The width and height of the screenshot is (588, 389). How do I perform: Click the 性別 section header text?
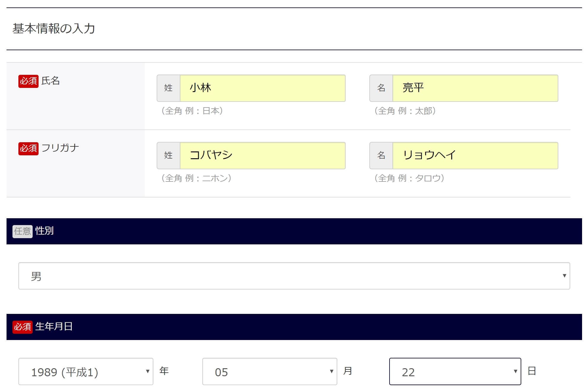click(x=45, y=231)
